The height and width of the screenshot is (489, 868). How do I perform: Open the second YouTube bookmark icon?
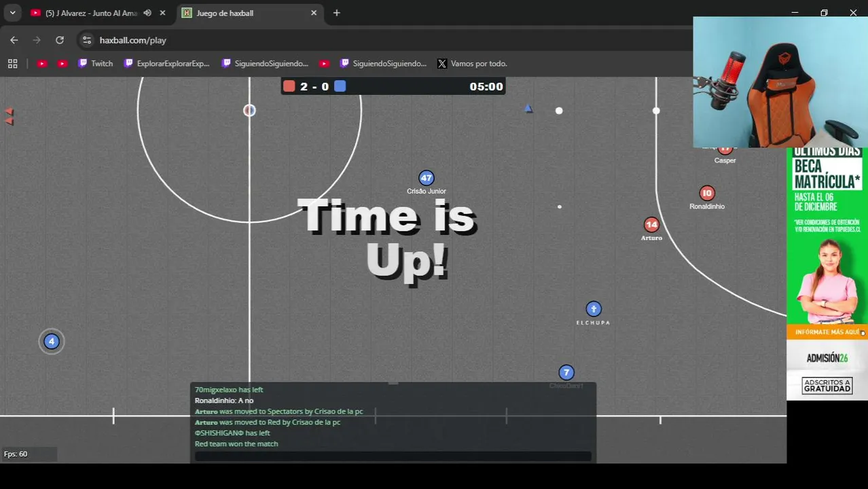coord(62,63)
